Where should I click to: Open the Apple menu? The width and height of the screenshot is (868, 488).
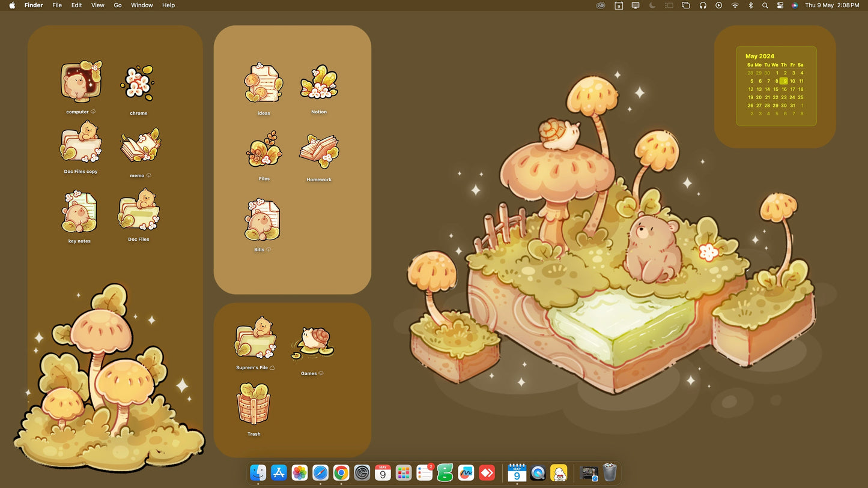pyautogui.click(x=11, y=5)
